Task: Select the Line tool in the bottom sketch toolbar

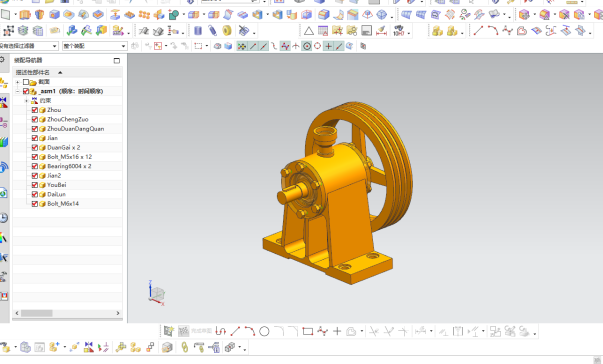Action: pos(235,331)
